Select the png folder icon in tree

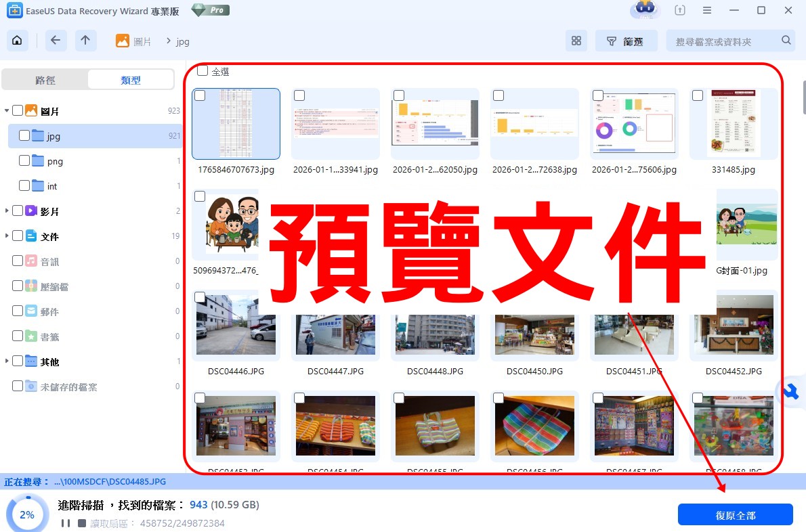coord(38,160)
